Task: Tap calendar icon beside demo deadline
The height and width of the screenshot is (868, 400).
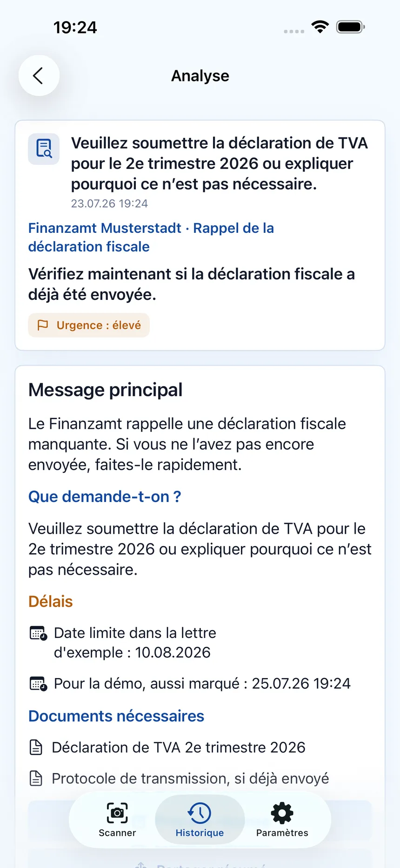Action: (38, 684)
